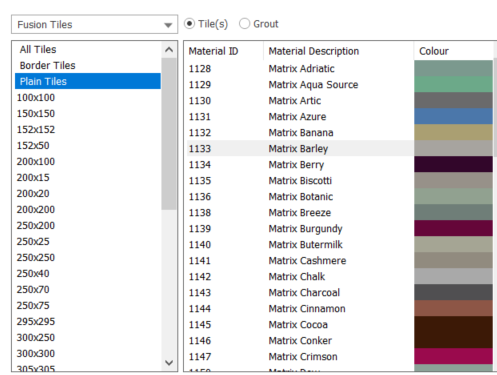Image resolution: width=497 pixels, height=375 pixels.
Task: Select the Matrix Breeze row
Action: click(x=340, y=212)
